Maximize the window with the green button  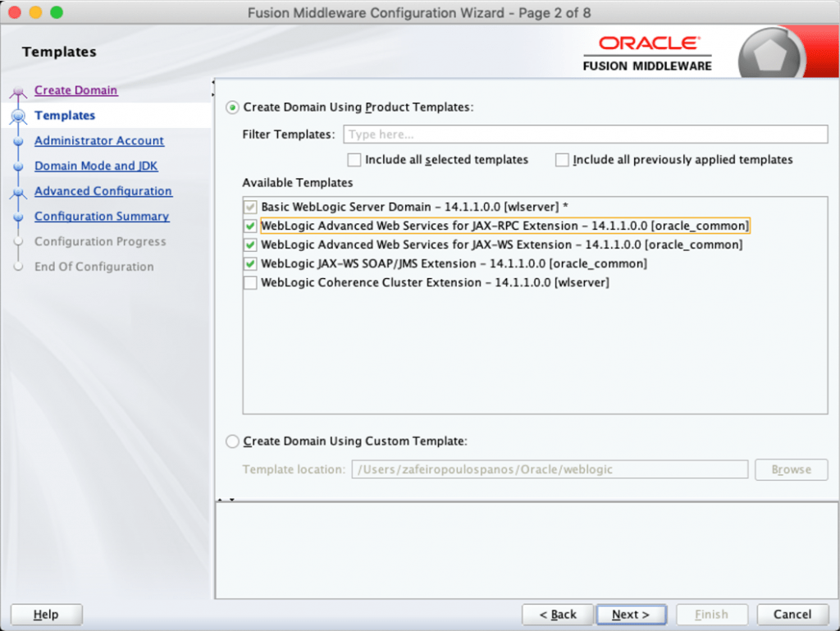point(57,12)
